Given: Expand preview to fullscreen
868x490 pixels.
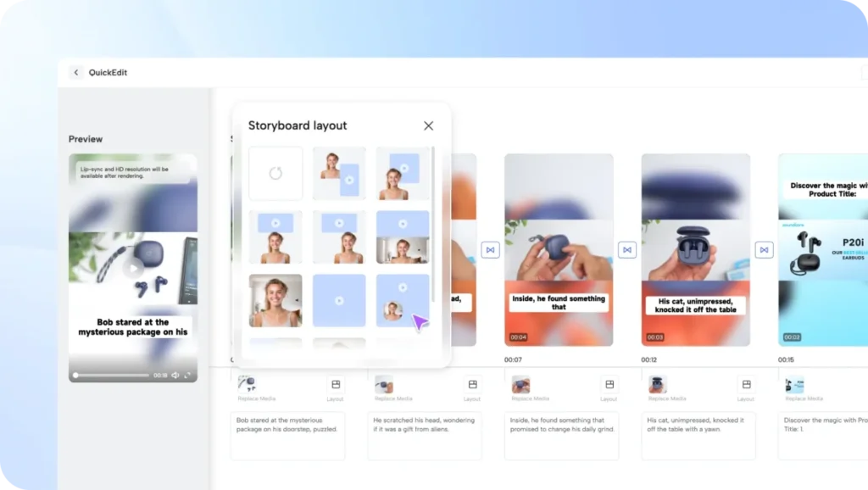Looking at the screenshot, I should (187, 375).
